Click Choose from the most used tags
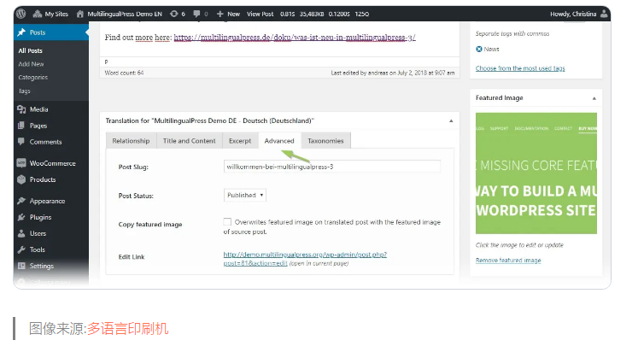This screenshot has height=352, width=644. click(x=520, y=68)
